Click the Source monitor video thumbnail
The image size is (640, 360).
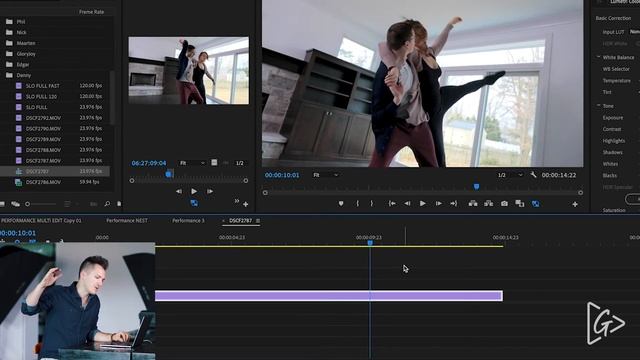pos(189,71)
